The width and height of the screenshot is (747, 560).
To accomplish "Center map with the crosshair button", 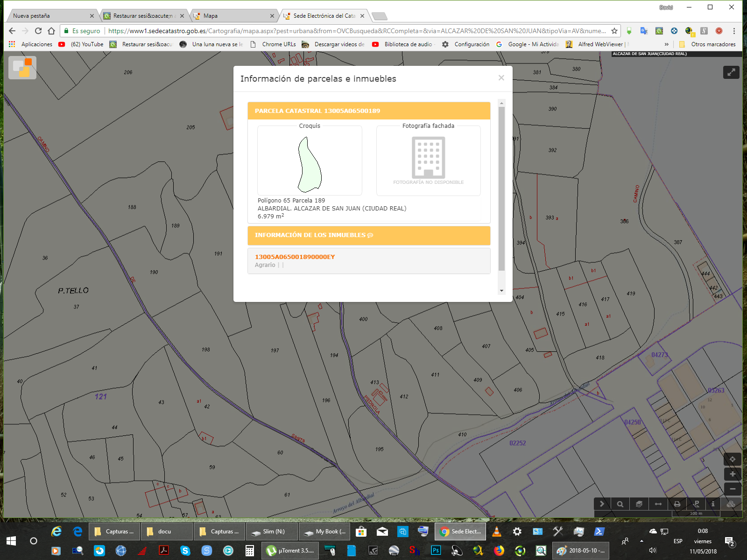I will coord(733,459).
